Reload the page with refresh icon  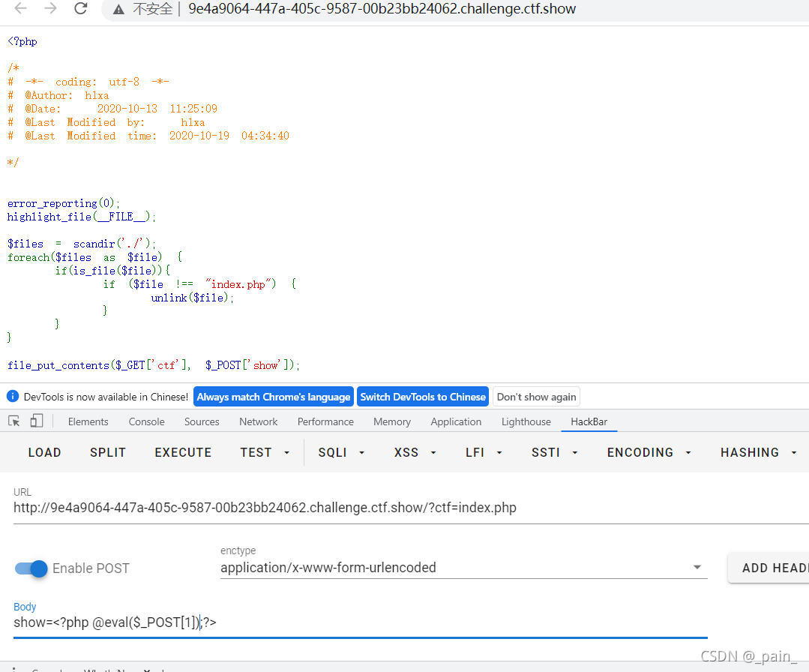click(81, 8)
